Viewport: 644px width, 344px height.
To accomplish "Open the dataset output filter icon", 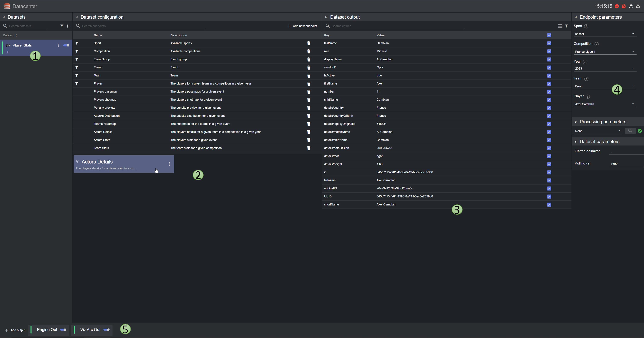I will [566, 26].
